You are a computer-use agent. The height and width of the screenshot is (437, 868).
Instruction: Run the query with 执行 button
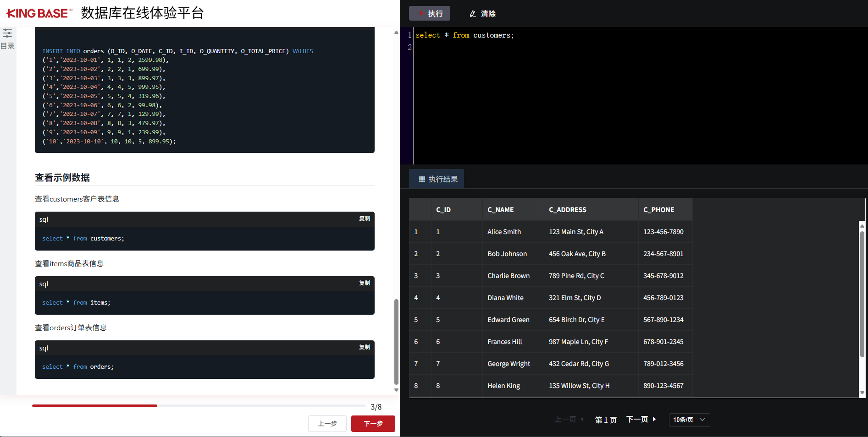(x=430, y=14)
